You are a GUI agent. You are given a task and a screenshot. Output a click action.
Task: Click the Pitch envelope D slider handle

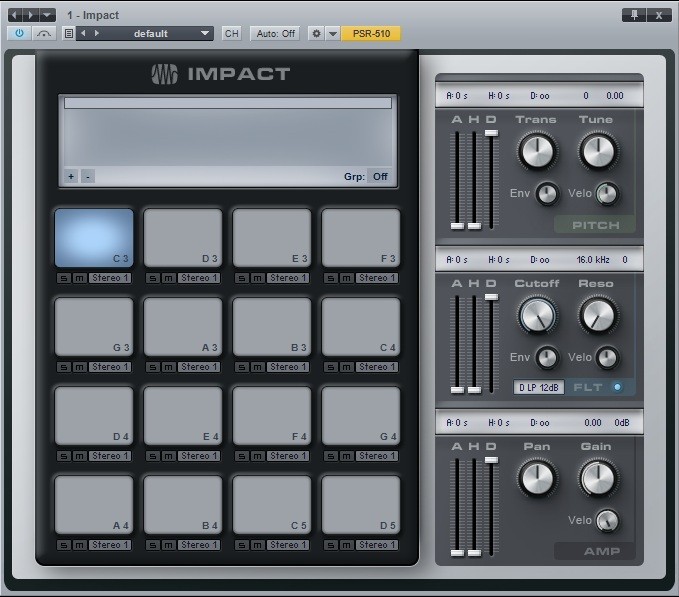click(x=491, y=133)
